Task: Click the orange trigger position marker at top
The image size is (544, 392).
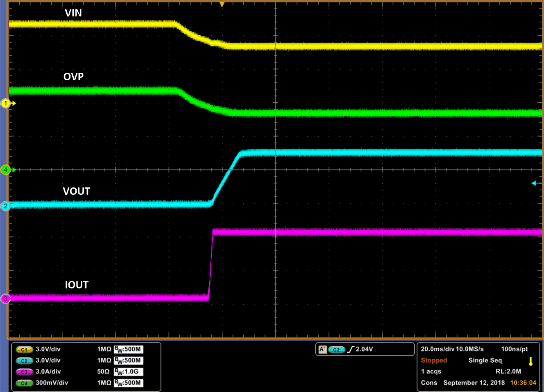Action: click(x=222, y=5)
